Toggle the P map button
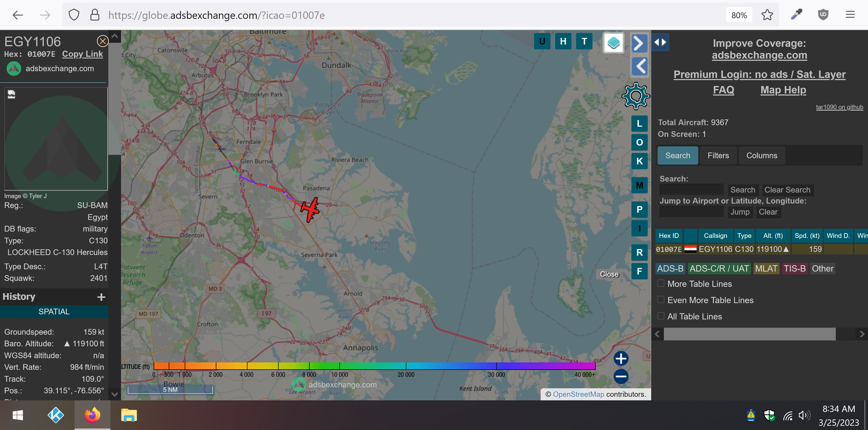 (639, 209)
